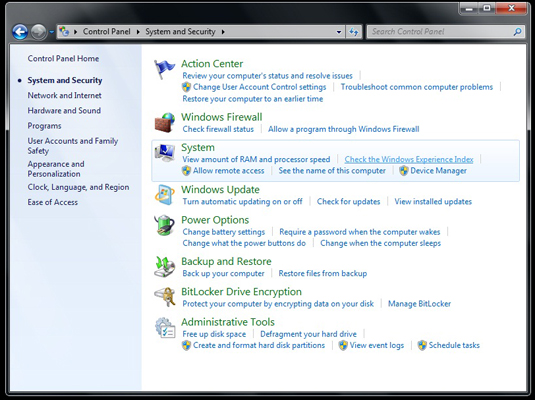Expand the arrow after Control Panel breadcrumb

(138, 32)
